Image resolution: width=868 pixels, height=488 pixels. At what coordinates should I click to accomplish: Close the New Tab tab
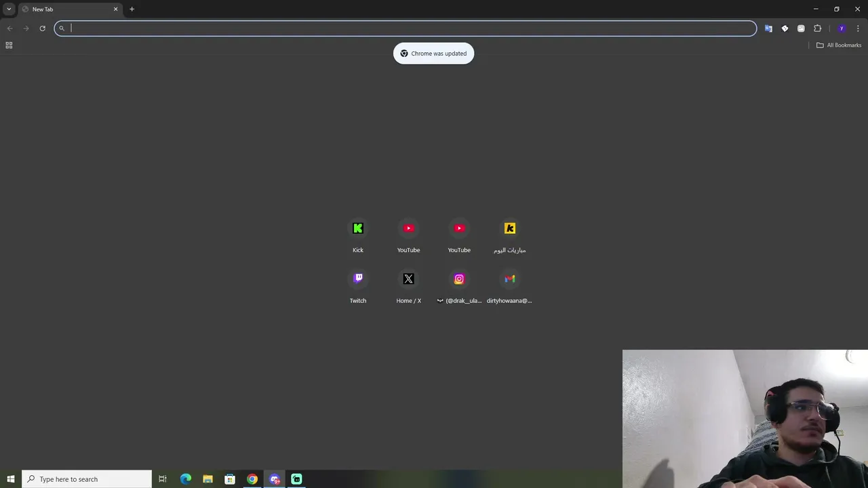pos(115,9)
